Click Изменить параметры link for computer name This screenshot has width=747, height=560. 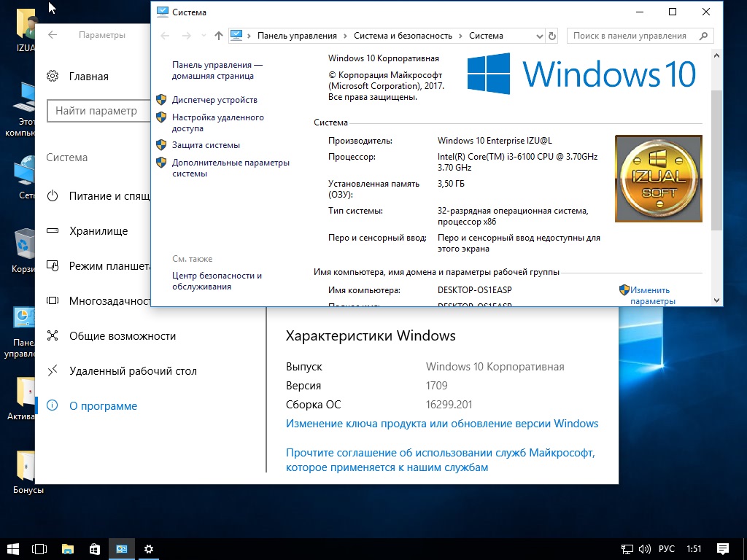pyautogui.click(x=653, y=295)
